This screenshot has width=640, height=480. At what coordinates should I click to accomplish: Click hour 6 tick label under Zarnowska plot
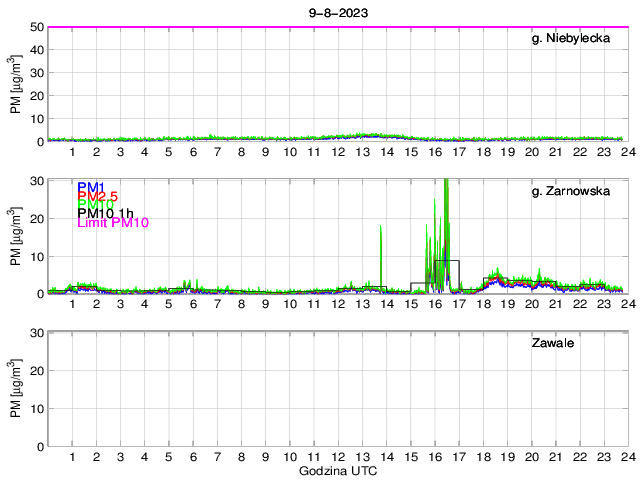(x=193, y=305)
